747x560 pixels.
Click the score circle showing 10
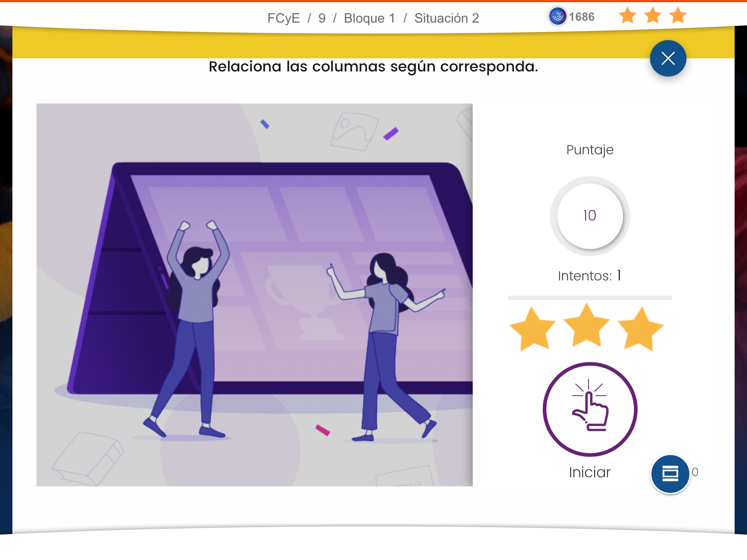click(x=590, y=216)
